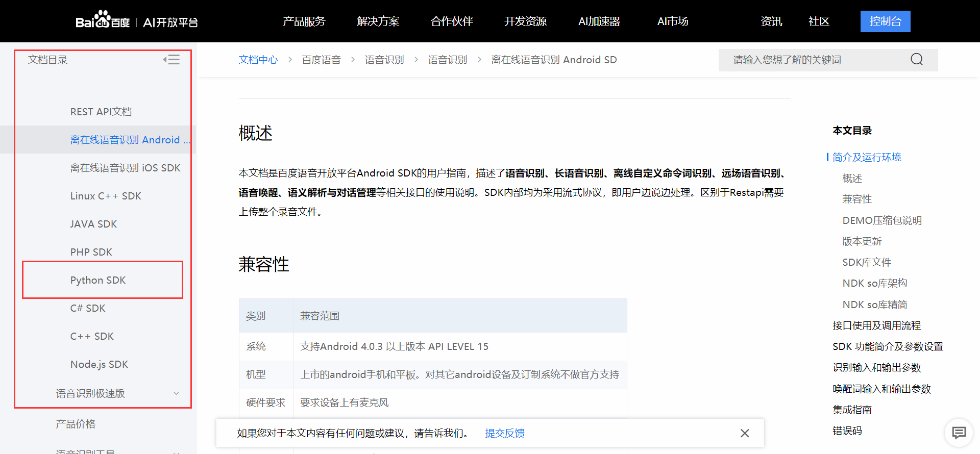Open 开发资源 in top navigation
Image resolution: width=980 pixels, height=454 pixels.
coord(526,21)
